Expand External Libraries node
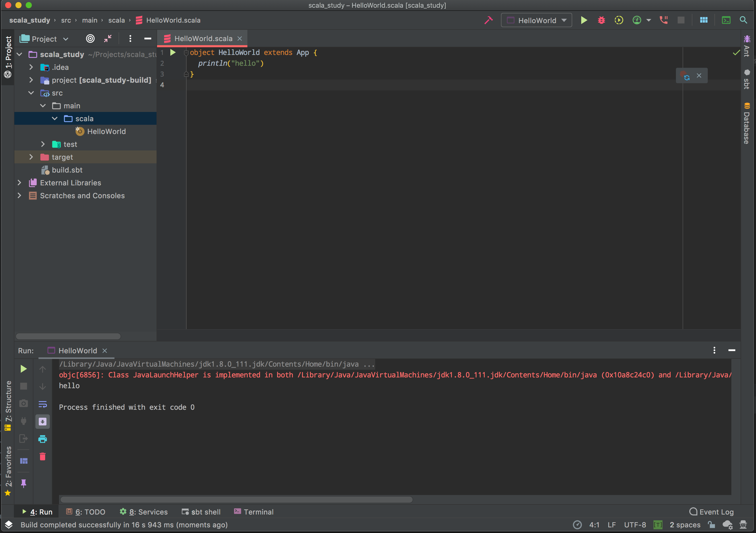 coord(19,183)
